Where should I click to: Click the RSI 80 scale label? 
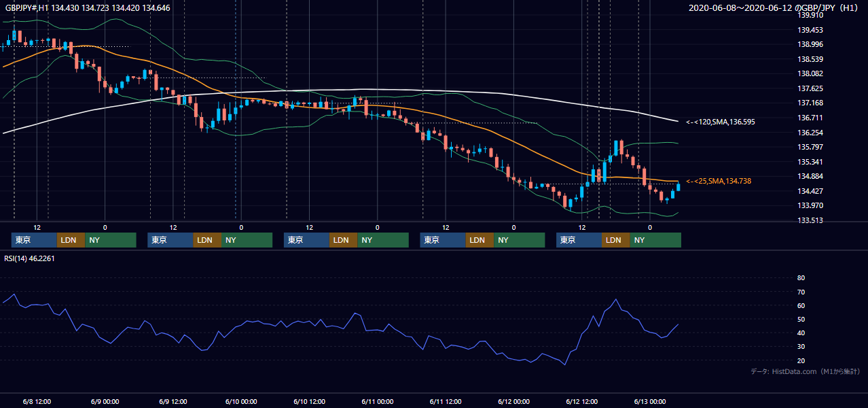tap(801, 278)
